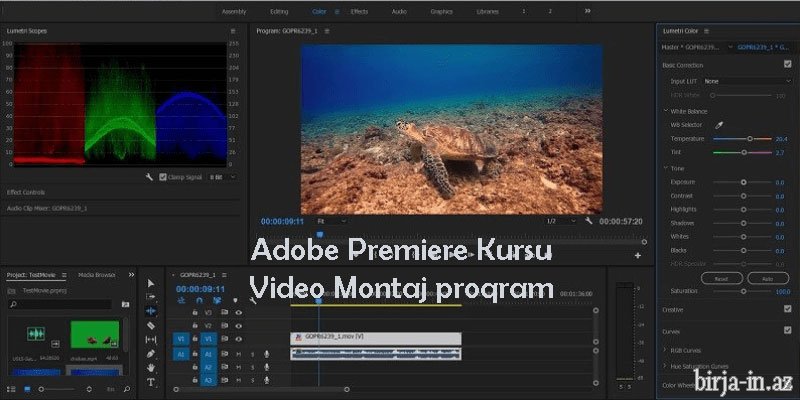Viewport: 800px width, 400px height.
Task: Create new bin from search icon
Action: click(x=126, y=305)
